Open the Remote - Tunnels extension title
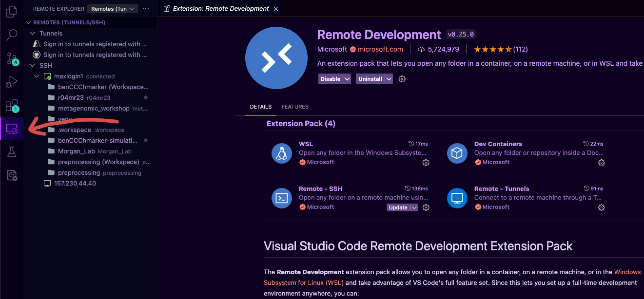644x299 pixels. point(502,189)
